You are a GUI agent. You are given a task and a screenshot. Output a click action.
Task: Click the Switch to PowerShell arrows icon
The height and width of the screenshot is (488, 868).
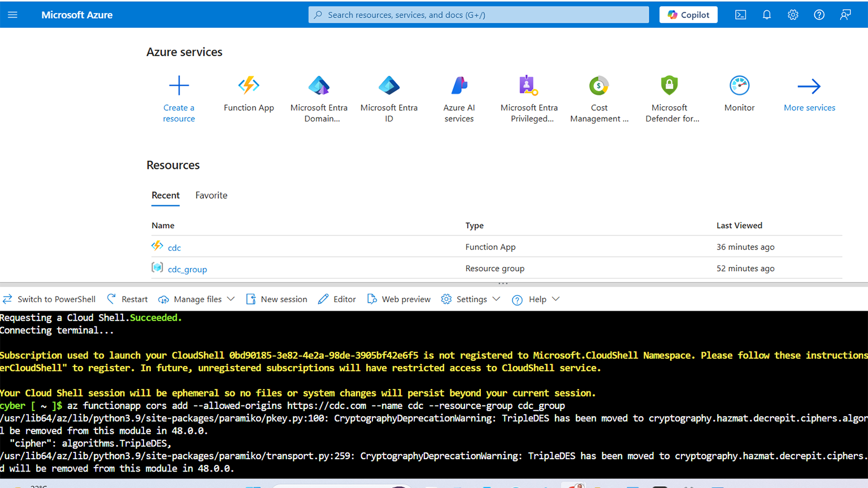[x=7, y=299]
